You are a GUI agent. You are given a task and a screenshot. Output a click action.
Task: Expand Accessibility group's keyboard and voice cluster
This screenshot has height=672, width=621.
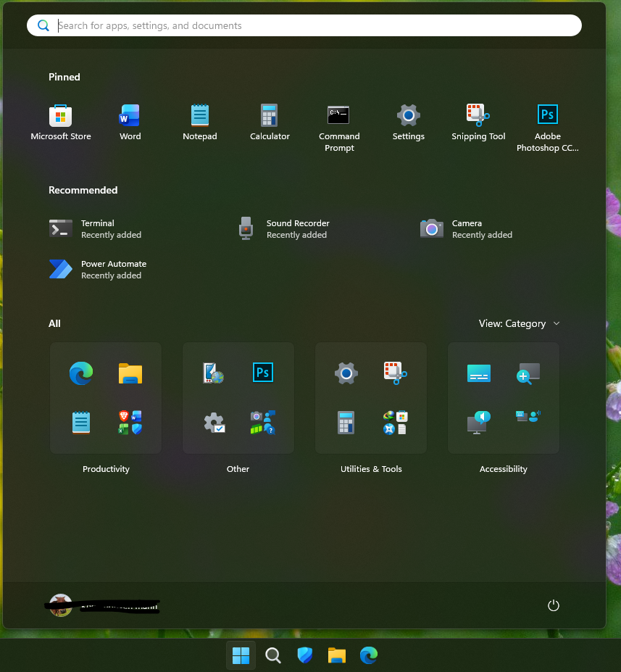[x=528, y=417]
